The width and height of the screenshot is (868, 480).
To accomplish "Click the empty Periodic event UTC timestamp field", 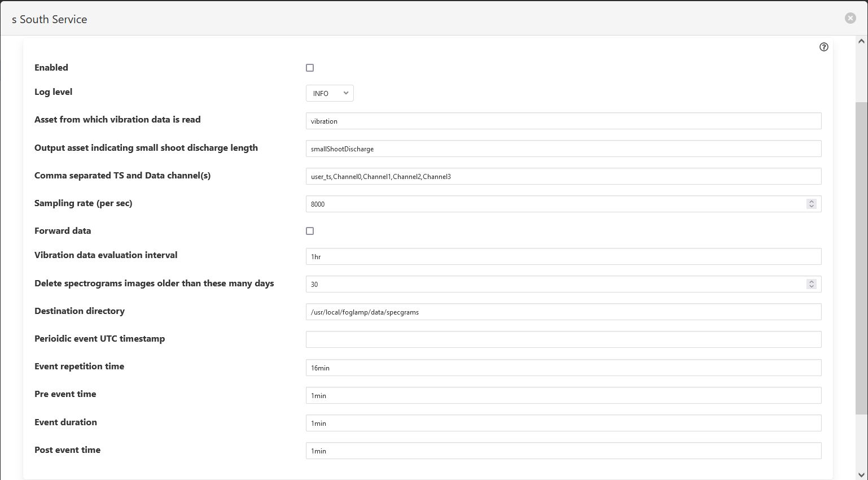I will point(563,339).
